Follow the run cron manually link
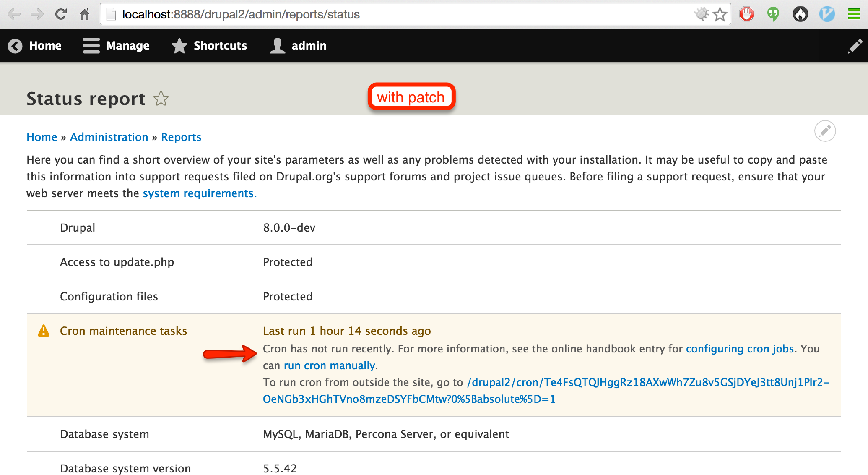 click(329, 365)
